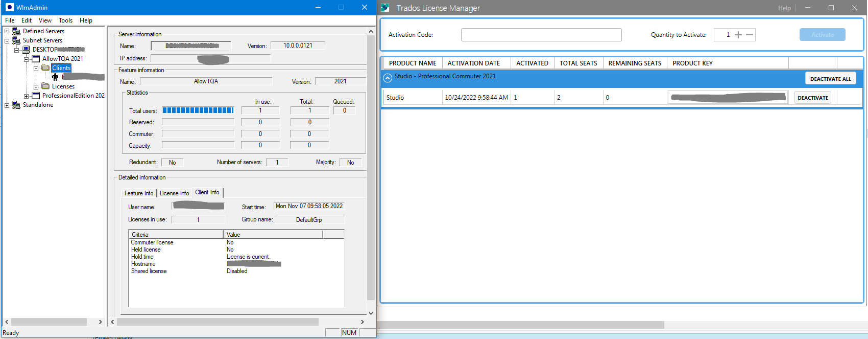Image resolution: width=868 pixels, height=339 pixels.
Task: Switch to the Feature Info tab
Action: 138,193
